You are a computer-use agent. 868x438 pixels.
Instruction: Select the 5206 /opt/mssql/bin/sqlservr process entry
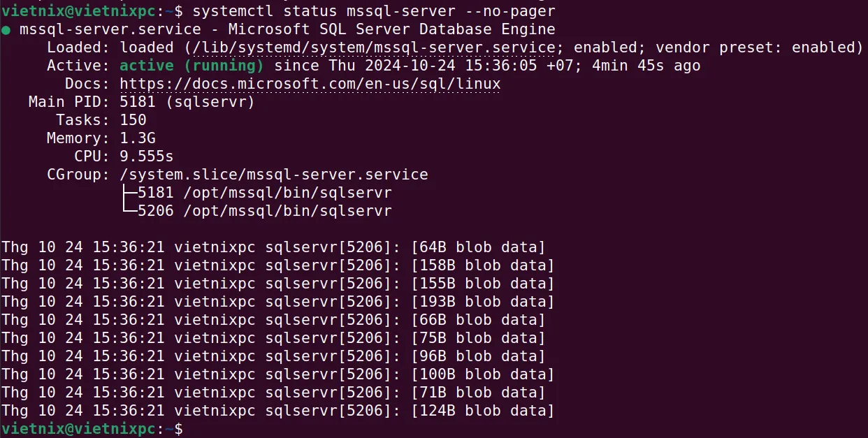pos(264,211)
